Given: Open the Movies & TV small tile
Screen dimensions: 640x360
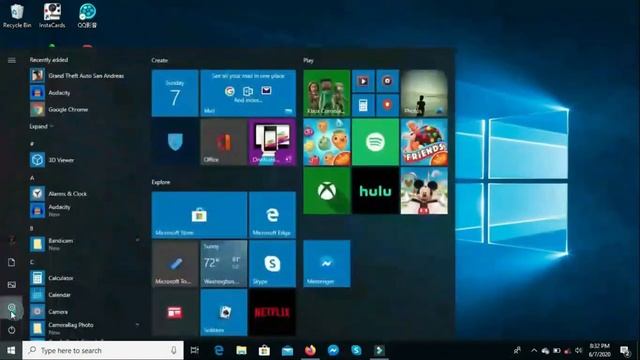Looking at the screenshot, I should pos(363,81).
